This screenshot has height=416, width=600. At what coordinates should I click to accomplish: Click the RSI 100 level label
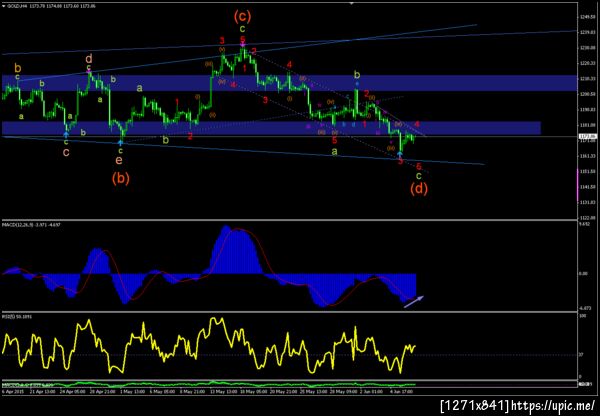pyautogui.click(x=582, y=316)
